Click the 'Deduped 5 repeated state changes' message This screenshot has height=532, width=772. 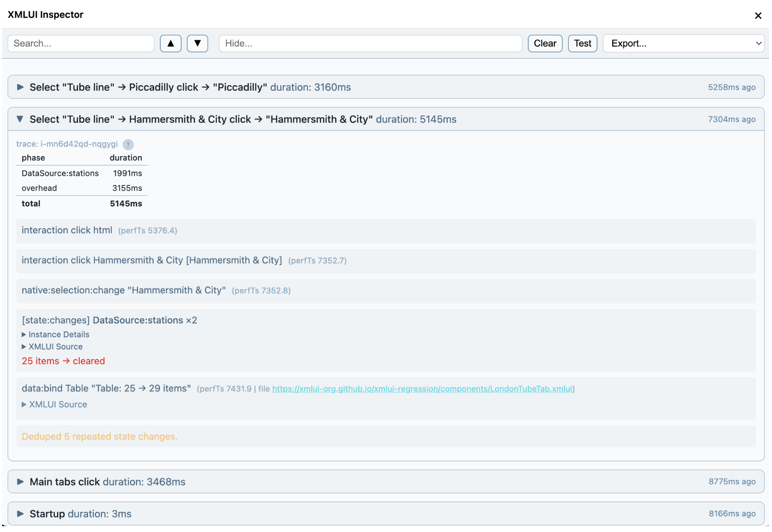[99, 436]
